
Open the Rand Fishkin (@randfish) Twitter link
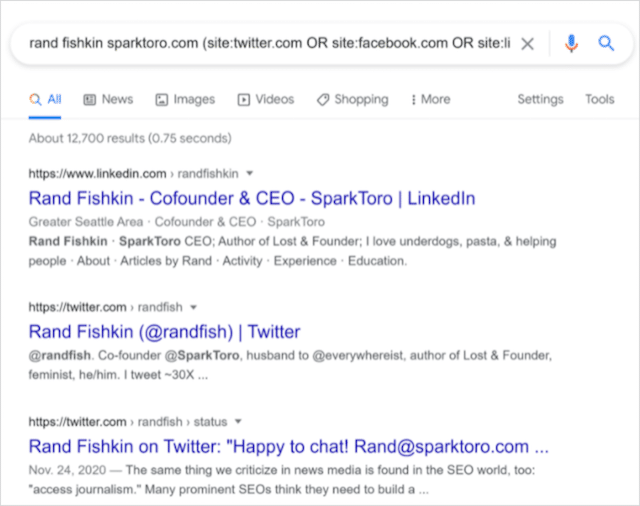[164, 332]
